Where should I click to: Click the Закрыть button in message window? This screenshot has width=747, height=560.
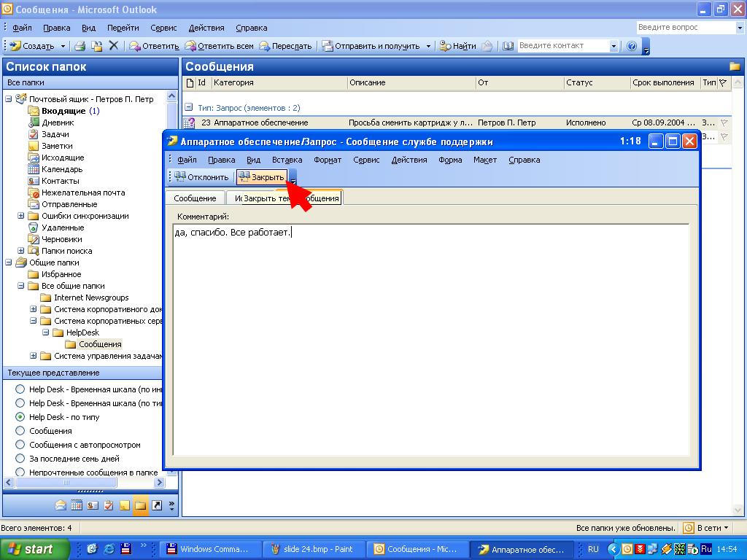(262, 177)
